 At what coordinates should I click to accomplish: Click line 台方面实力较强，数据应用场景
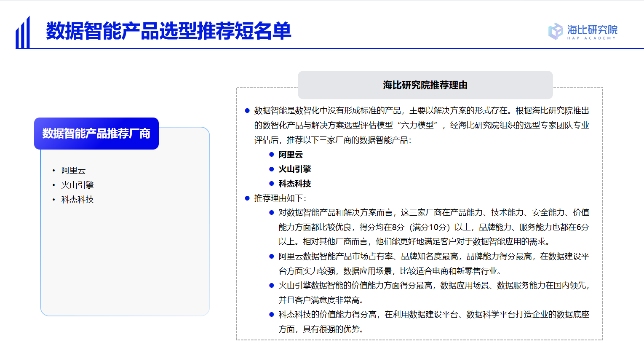pyautogui.click(x=390, y=271)
